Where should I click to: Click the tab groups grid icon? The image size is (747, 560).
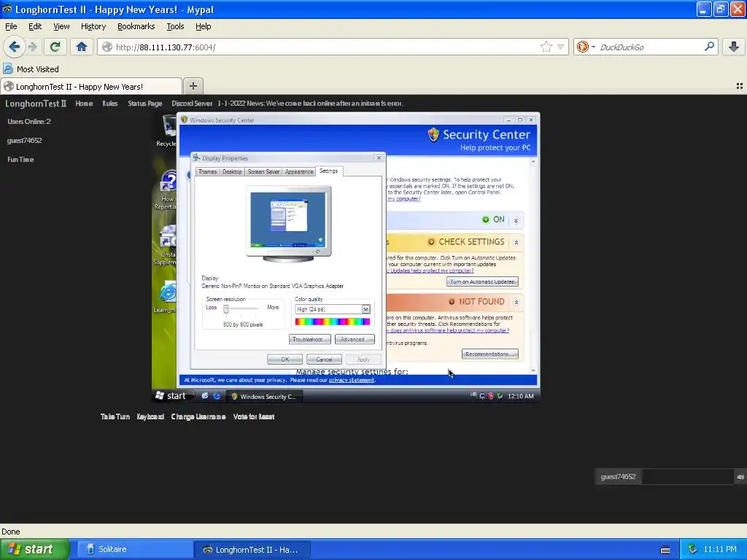tap(740, 86)
